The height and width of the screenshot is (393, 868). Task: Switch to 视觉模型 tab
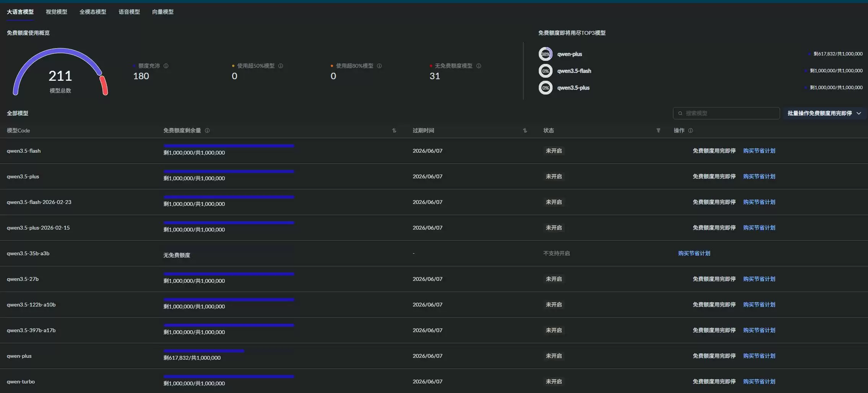(56, 12)
